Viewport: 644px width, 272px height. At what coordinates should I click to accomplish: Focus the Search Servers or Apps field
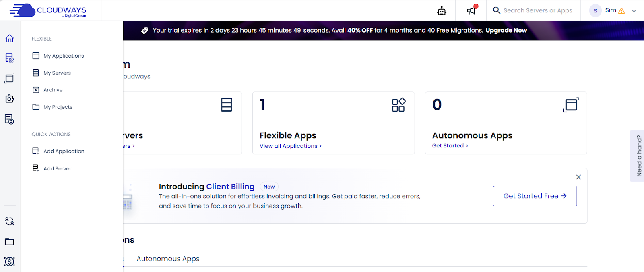click(x=538, y=10)
